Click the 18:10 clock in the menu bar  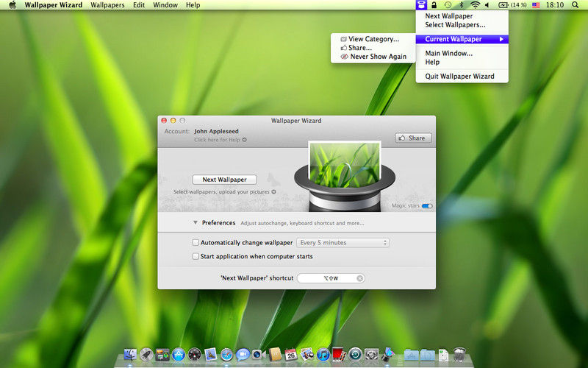555,5
